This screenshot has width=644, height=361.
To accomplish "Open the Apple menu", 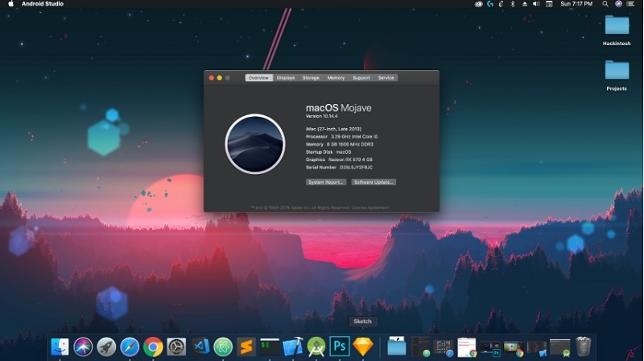I will pyautogui.click(x=10, y=4).
